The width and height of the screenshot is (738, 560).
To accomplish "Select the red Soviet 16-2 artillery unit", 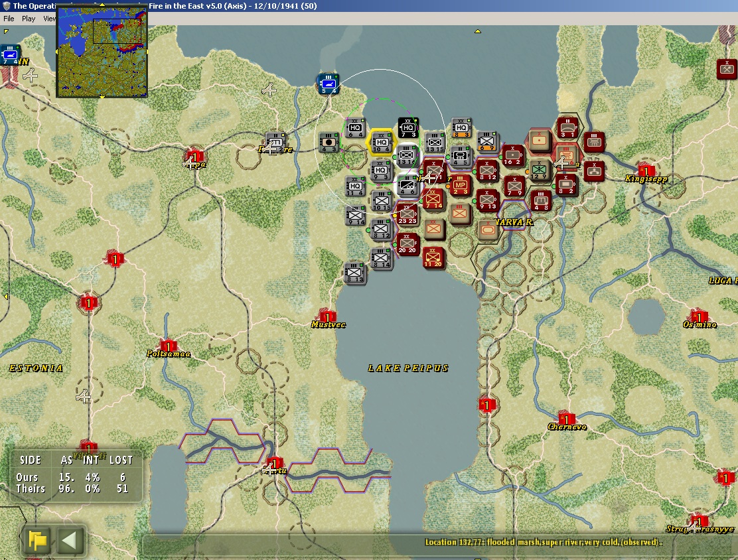I will 513,156.
